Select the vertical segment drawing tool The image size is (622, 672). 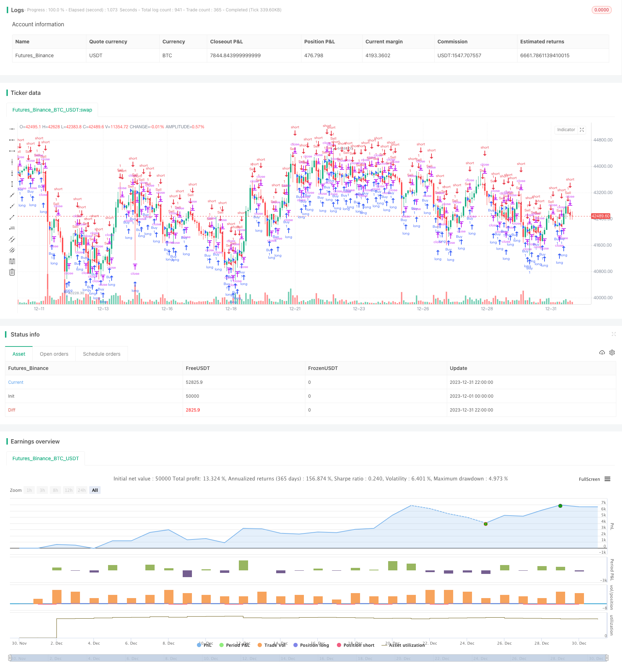pyautogui.click(x=12, y=184)
